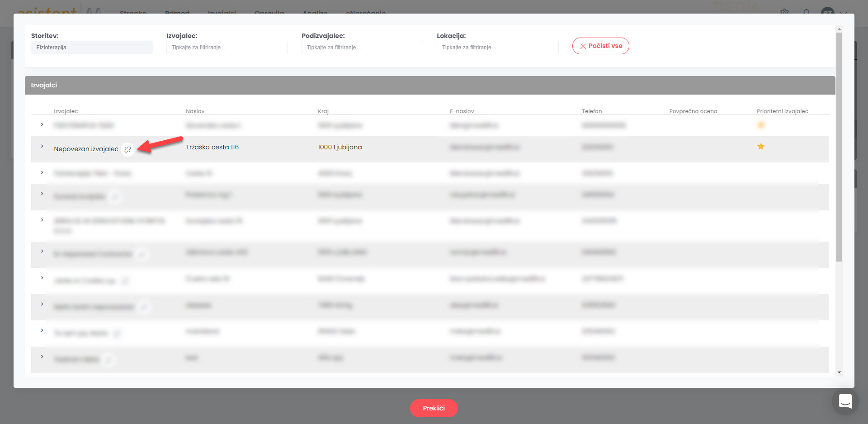The width and height of the screenshot is (868, 424).
Task: Open the chat widget bubble
Action: (845, 401)
